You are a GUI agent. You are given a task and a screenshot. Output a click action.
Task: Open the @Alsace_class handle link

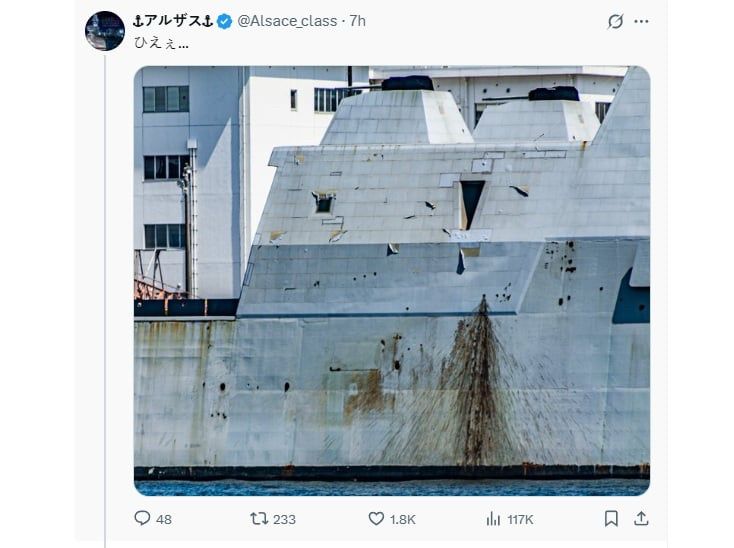(287, 21)
